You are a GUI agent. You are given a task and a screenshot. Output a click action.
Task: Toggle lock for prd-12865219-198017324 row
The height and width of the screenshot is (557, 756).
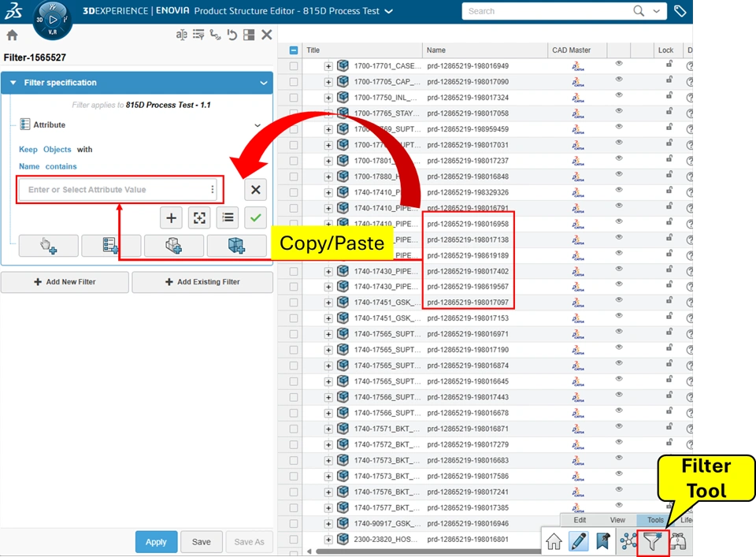(x=669, y=95)
